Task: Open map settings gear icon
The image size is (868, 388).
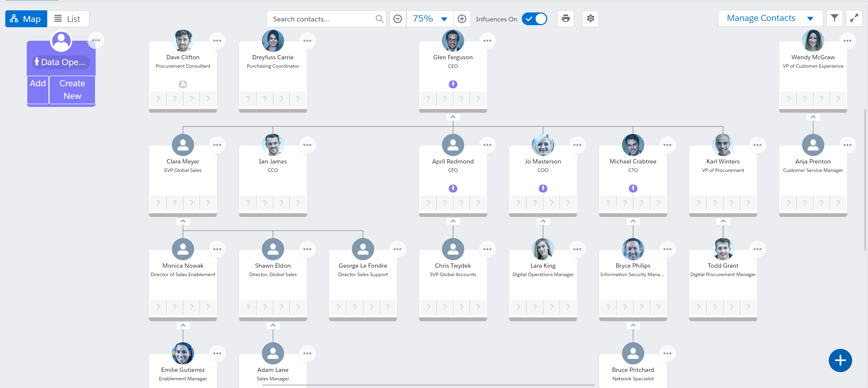Action: click(590, 19)
